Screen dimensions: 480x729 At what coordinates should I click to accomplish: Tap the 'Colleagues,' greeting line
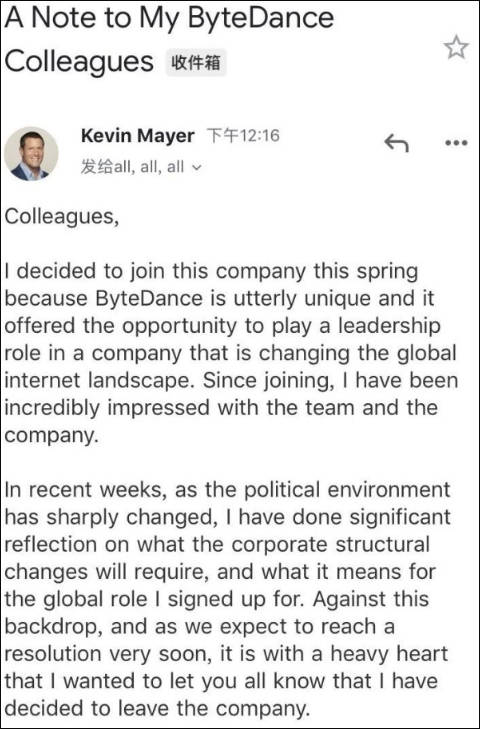(x=62, y=217)
